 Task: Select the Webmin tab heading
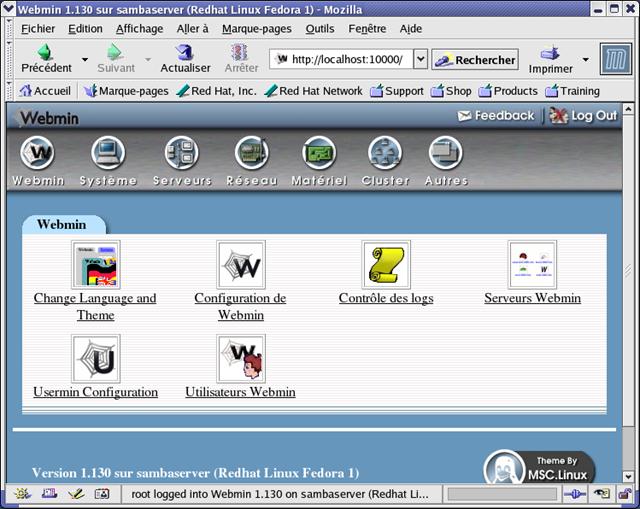62,224
